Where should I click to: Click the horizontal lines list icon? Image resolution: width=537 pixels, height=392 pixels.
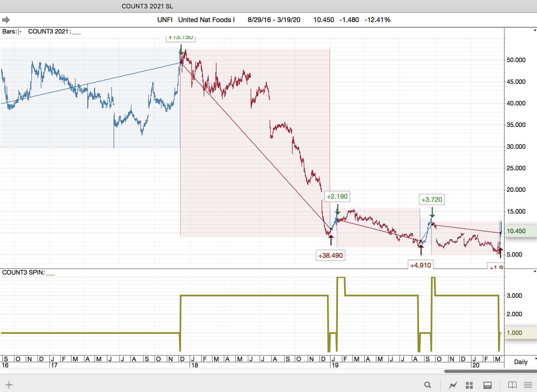coord(528,385)
